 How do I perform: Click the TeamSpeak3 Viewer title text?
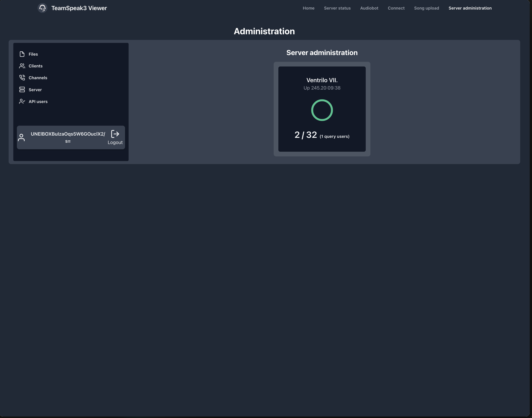point(79,8)
